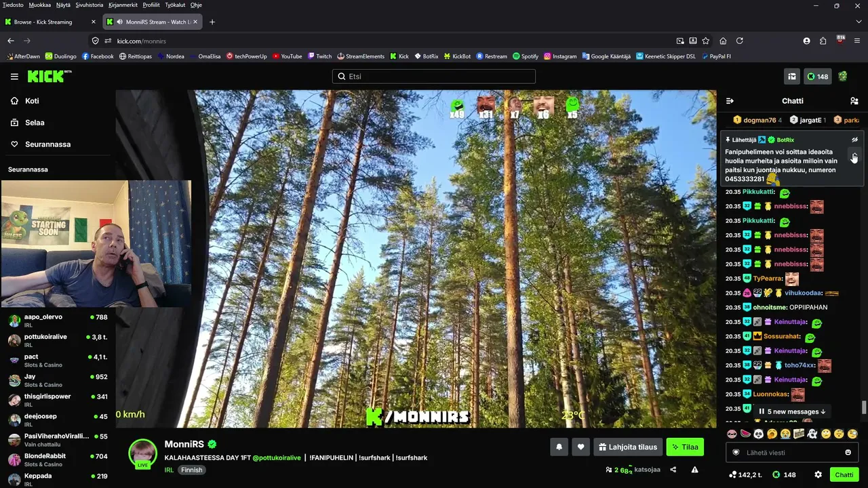Viewport: 868px width, 488px height.
Task: Share the stream via the share icon
Action: point(673,470)
